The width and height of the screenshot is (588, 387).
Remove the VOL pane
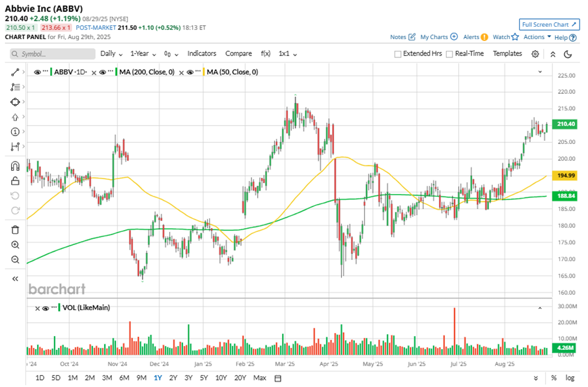37,309
